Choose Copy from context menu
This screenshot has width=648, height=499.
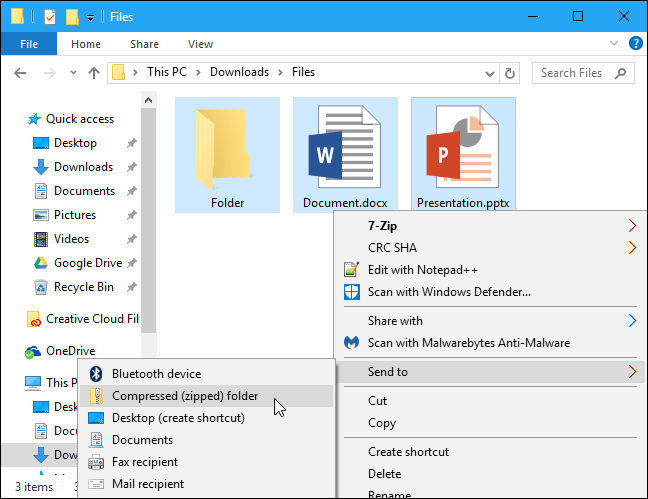click(x=382, y=423)
